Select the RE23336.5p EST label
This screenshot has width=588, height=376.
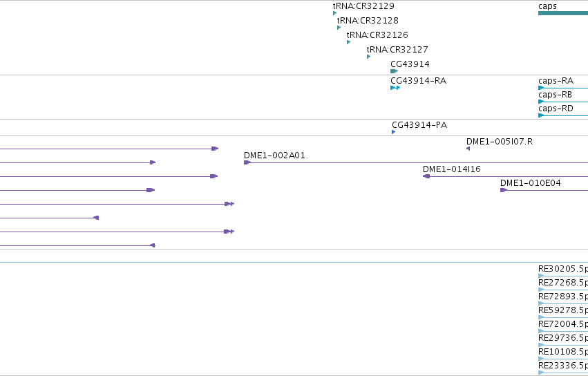tap(563, 366)
